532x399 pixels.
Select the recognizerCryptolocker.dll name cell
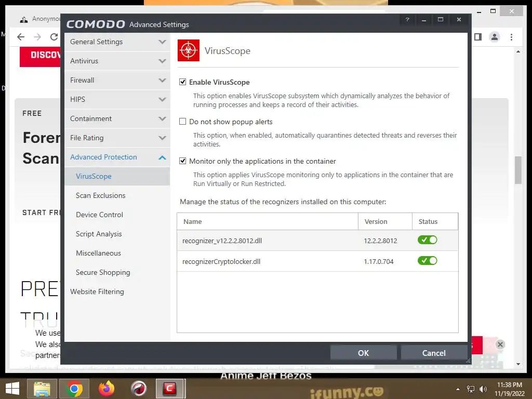coord(221,262)
